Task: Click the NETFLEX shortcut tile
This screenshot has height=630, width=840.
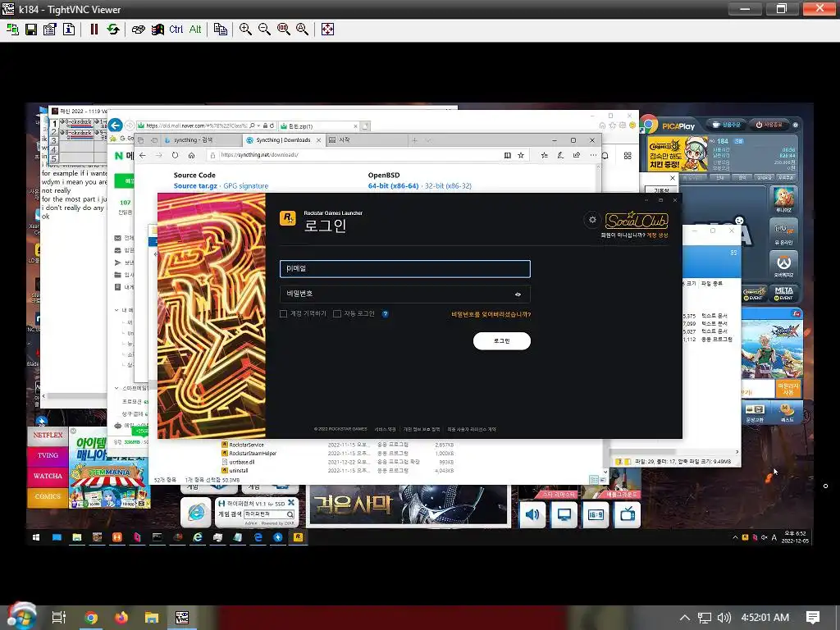Action: coord(48,436)
